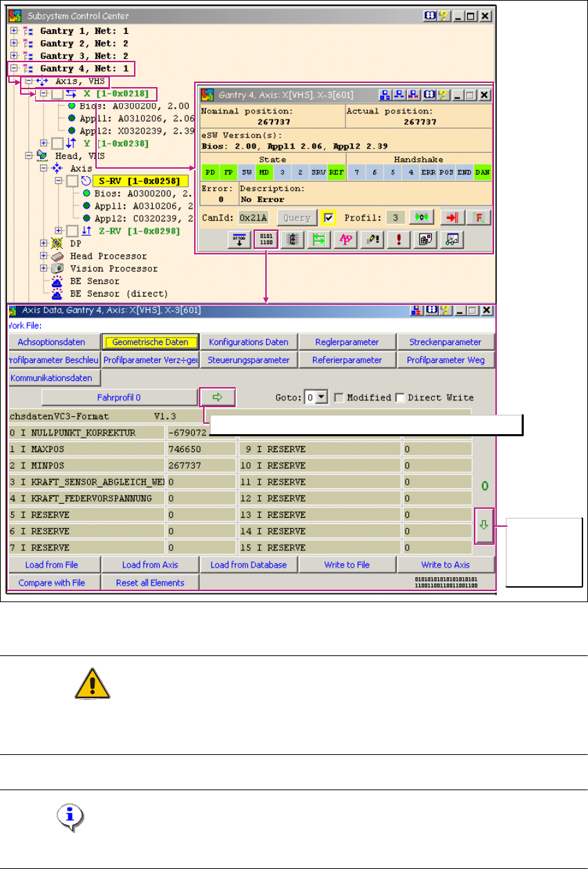Click the green down-arrow beside the data table
This screenshot has height=869, width=588.
[x=484, y=530]
